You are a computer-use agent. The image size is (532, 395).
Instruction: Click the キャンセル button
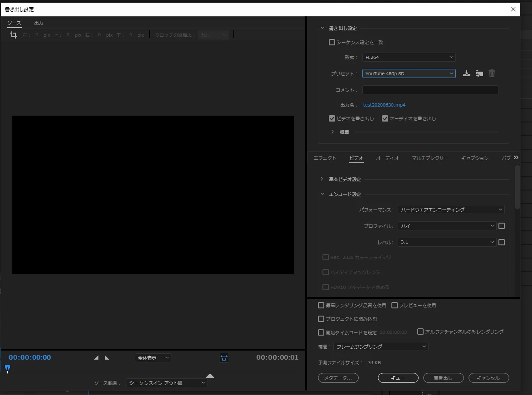pos(488,378)
